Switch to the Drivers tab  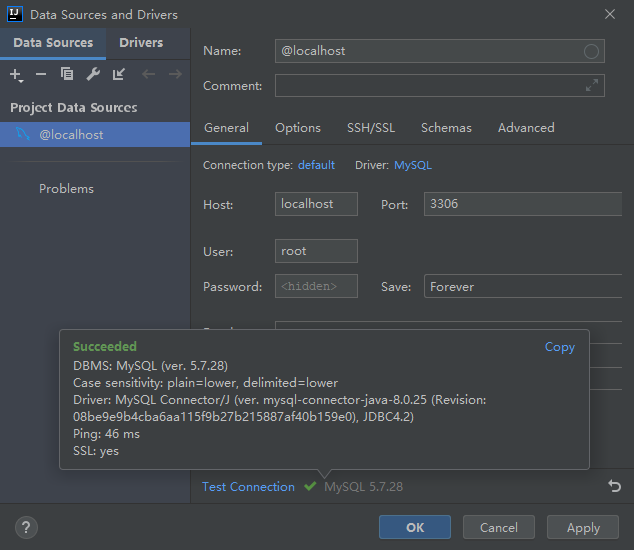tap(141, 43)
